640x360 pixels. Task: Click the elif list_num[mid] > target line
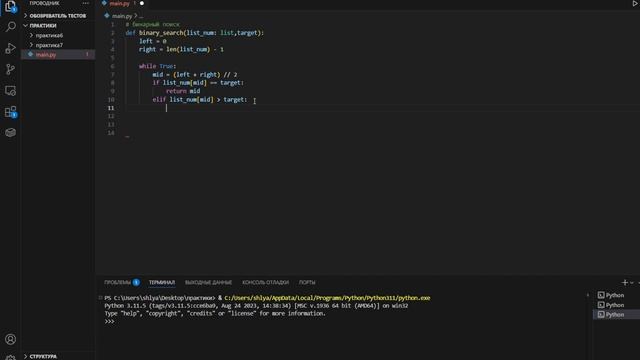(200, 100)
